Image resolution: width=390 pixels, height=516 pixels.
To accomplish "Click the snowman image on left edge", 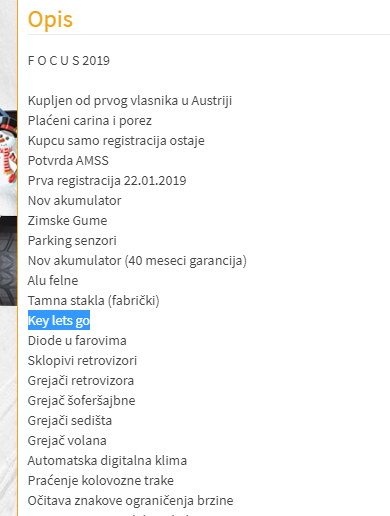I will [8, 152].
